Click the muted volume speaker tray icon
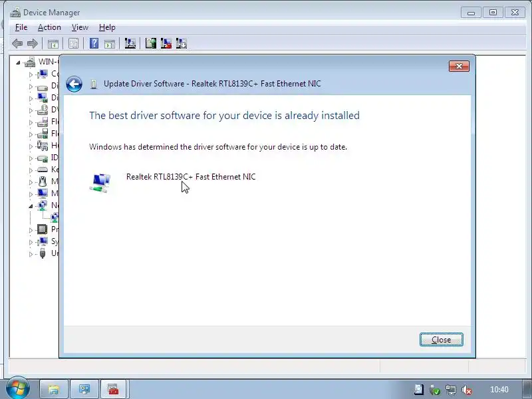Viewport: 532px width, 399px height. (x=467, y=390)
